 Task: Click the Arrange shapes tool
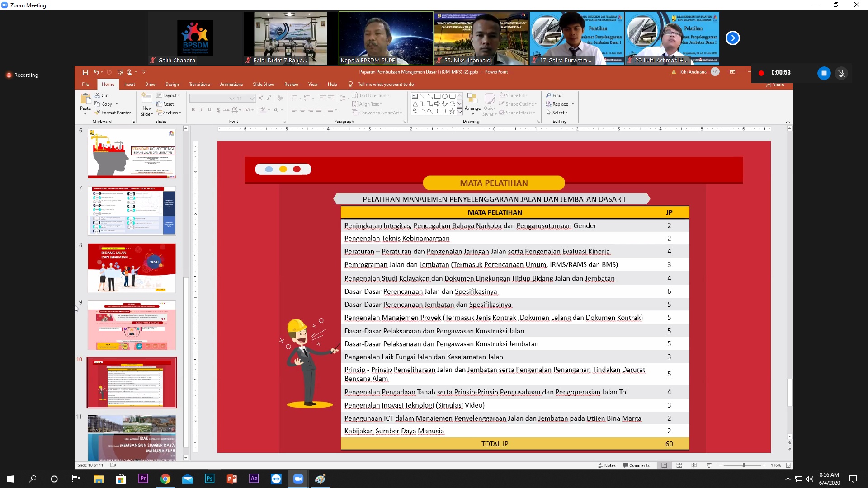click(472, 102)
